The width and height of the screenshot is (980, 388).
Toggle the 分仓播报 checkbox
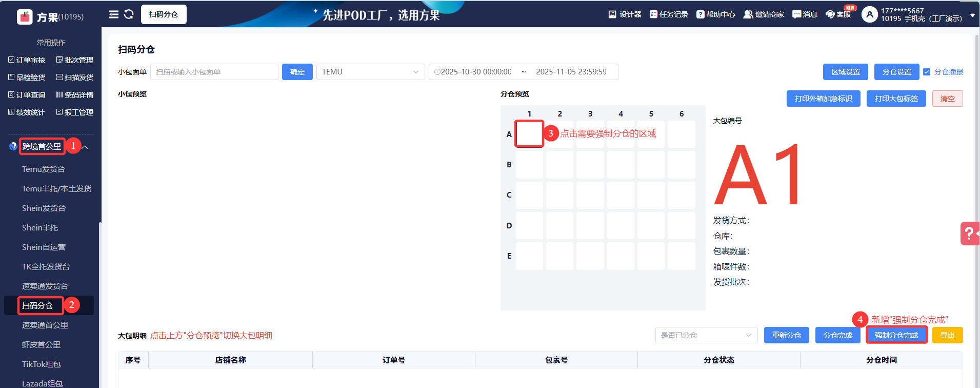[x=927, y=72]
